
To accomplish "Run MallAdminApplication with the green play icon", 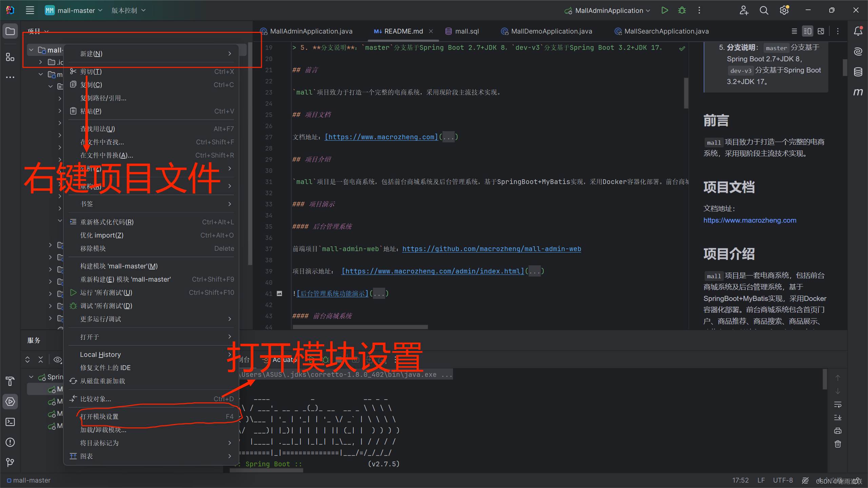I will tap(665, 10).
